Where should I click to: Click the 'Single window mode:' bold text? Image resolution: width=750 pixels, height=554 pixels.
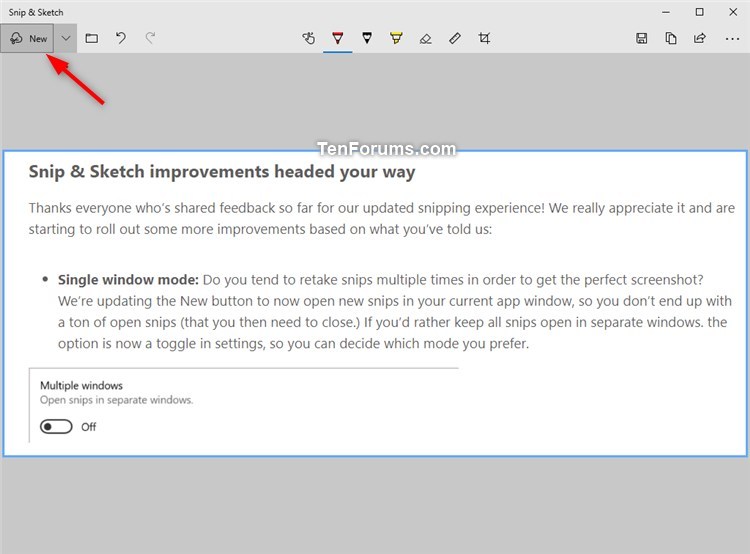pyautogui.click(x=128, y=280)
